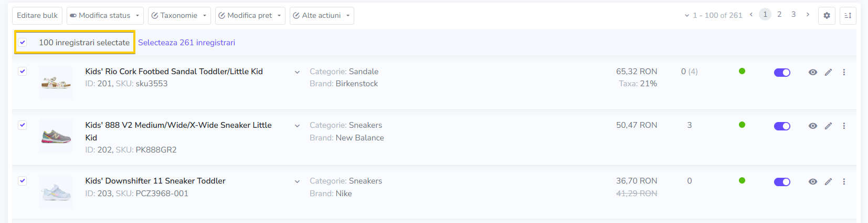Open the Alte actiuni menu
This screenshot has height=223, width=868.
click(x=321, y=16)
